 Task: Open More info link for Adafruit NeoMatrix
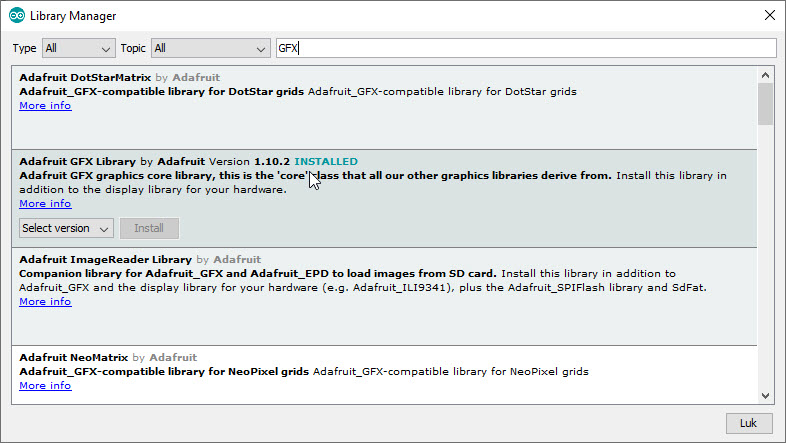coord(45,385)
